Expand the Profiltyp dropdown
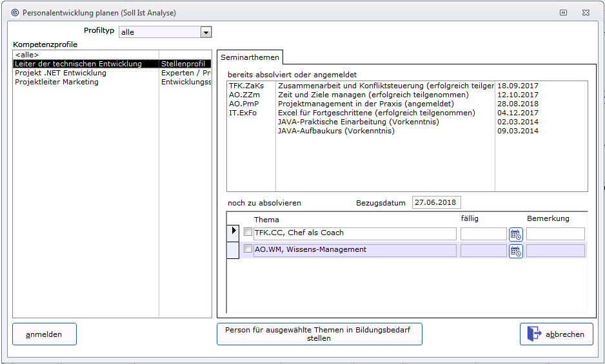This screenshot has width=605, height=364. click(x=206, y=32)
